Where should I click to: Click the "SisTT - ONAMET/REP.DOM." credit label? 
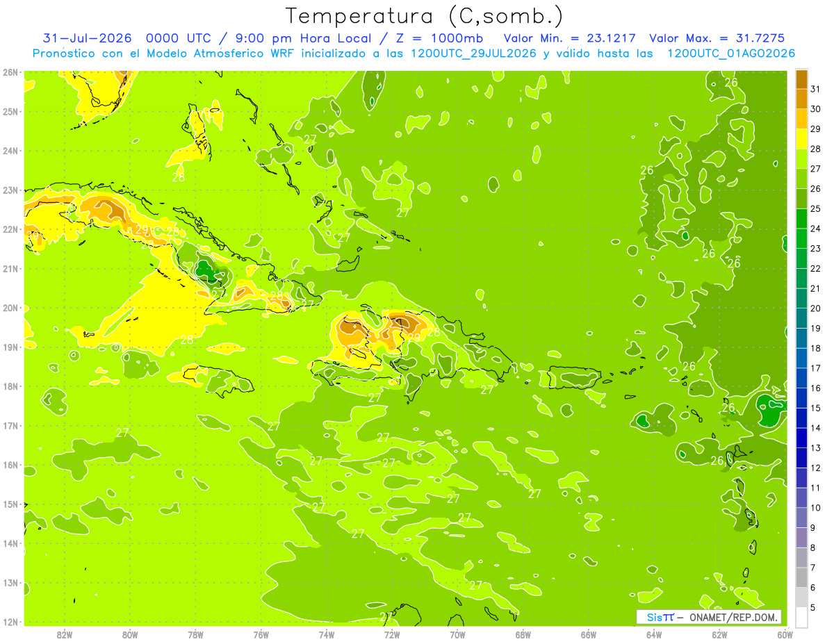(709, 617)
